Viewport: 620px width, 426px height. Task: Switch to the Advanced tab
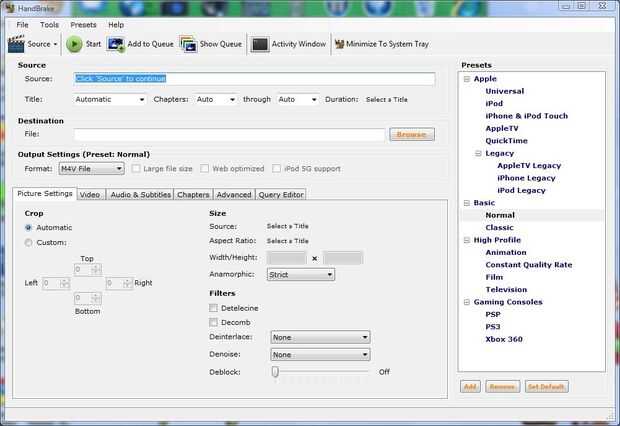234,195
